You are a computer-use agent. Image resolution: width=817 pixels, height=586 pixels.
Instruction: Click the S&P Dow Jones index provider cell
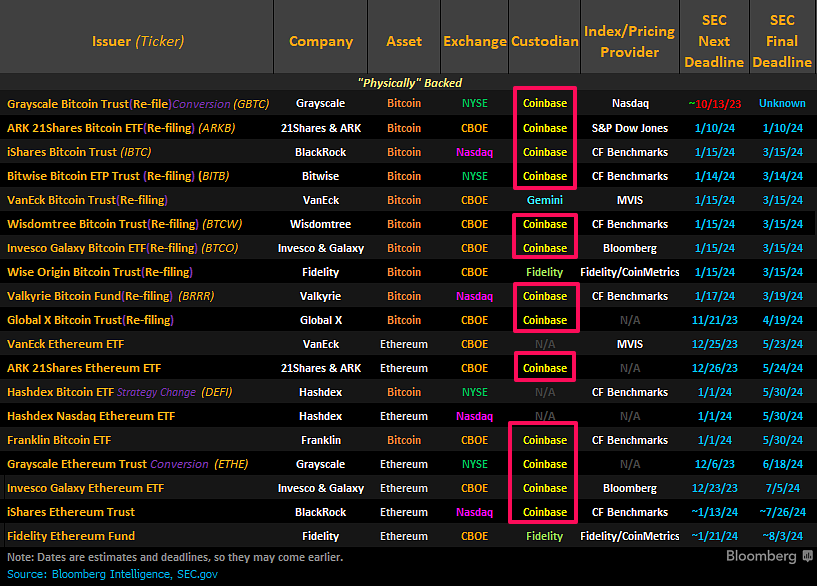630,128
